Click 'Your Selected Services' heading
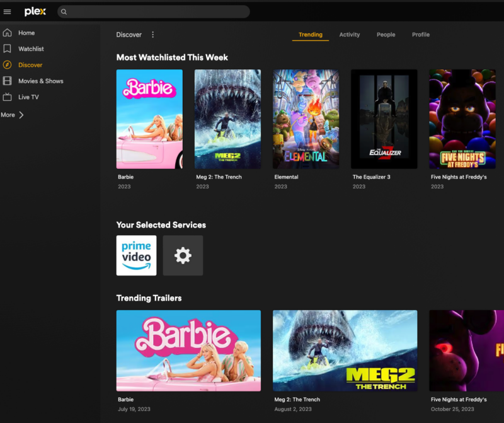 [161, 225]
